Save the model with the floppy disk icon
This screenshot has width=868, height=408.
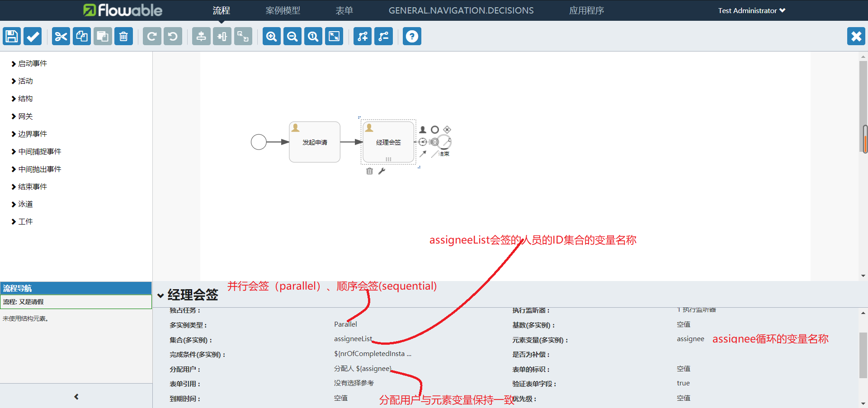tap(12, 36)
